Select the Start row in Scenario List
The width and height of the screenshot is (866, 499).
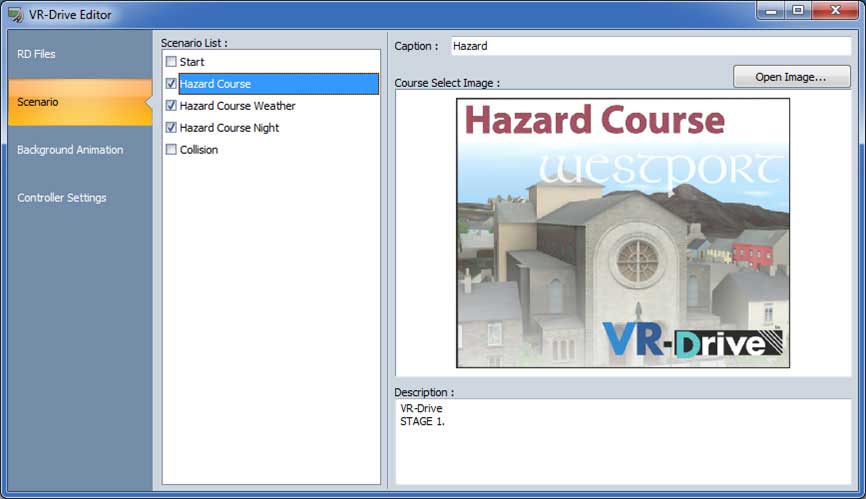point(271,62)
